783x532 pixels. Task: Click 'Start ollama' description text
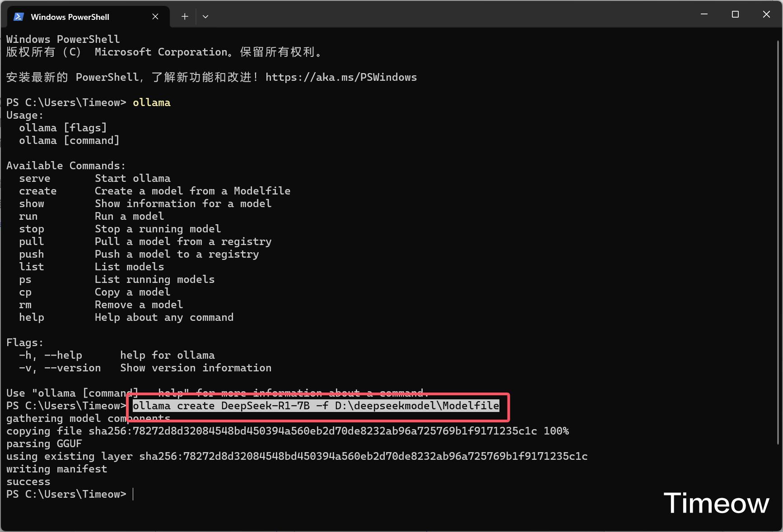pyautogui.click(x=133, y=178)
